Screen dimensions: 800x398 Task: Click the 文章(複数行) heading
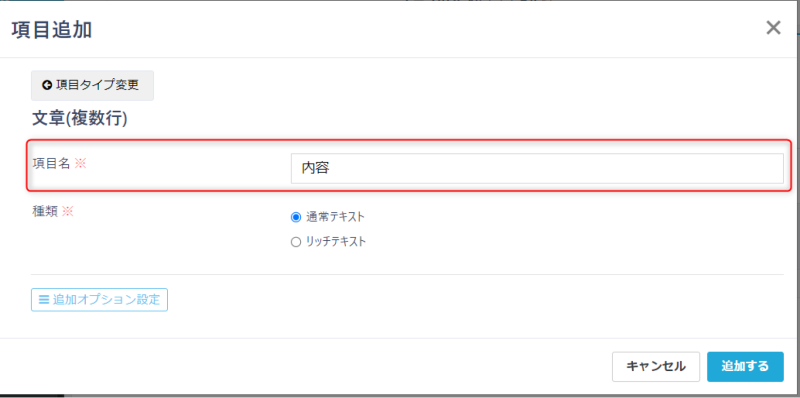80,119
